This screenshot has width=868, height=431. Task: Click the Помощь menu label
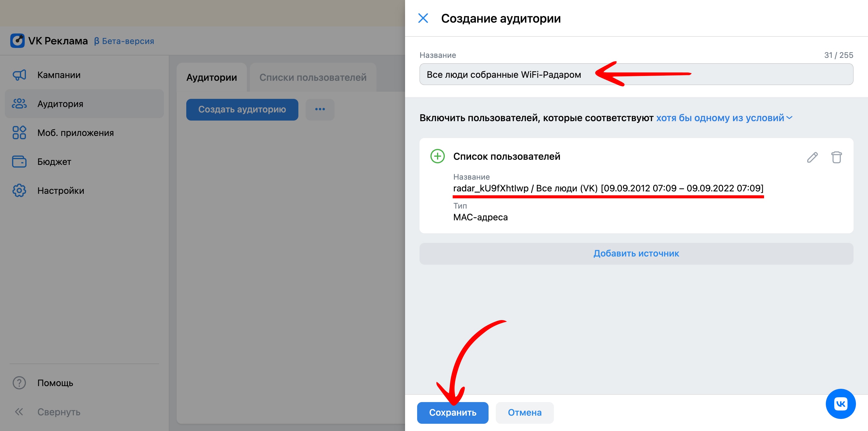coord(55,383)
